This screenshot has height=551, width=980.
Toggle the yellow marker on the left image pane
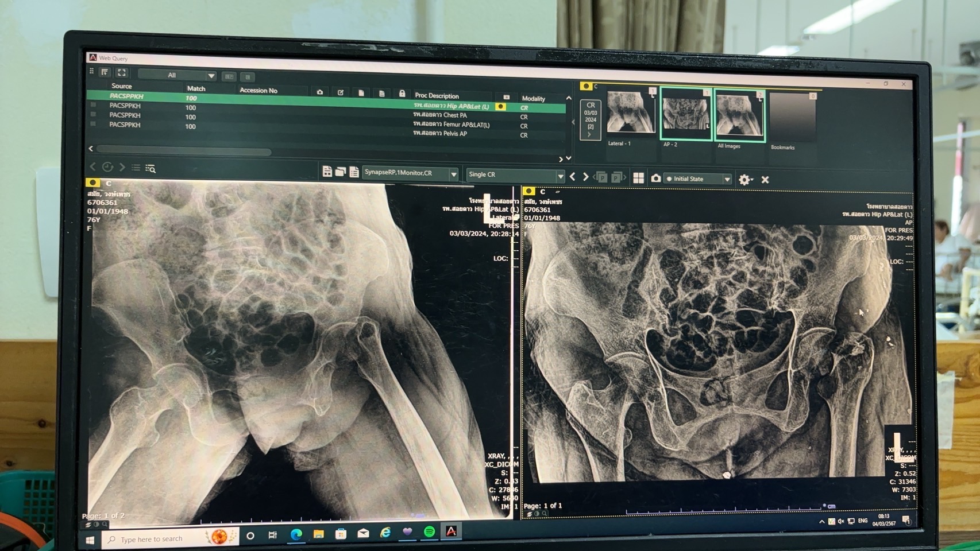[92, 183]
